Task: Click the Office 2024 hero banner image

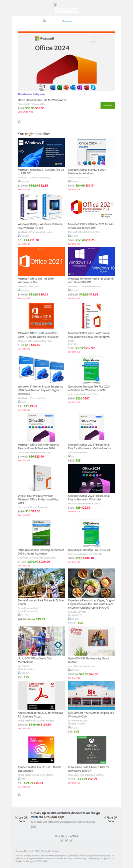Action: click(66, 62)
